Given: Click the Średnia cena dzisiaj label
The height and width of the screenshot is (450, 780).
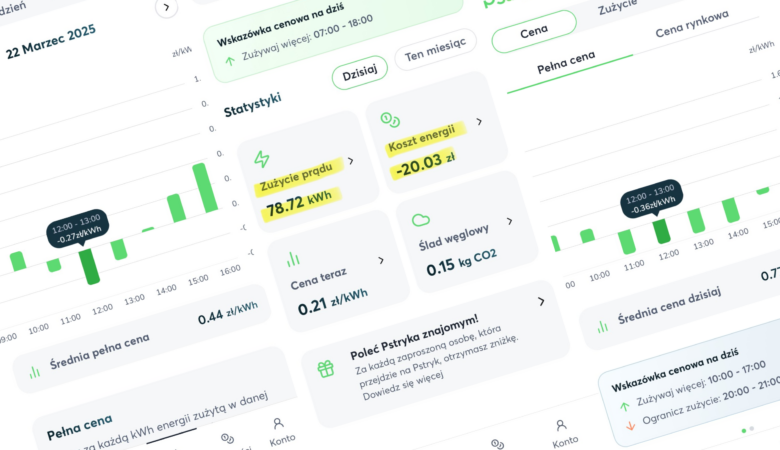Looking at the screenshot, I should pyautogui.click(x=669, y=305).
